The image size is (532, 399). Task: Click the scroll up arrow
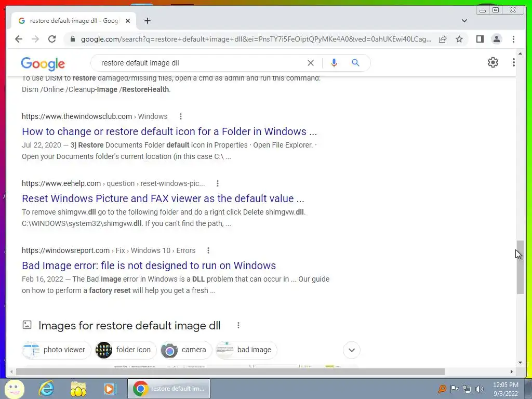pyautogui.click(x=520, y=54)
